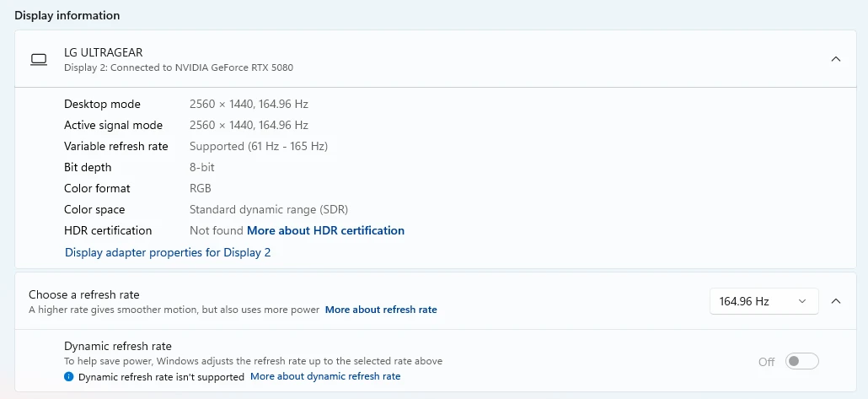Screen dimensions: 868x399
Task: Click the Desktop mode value 2560 × 1440
Action: (x=249, y=105)
